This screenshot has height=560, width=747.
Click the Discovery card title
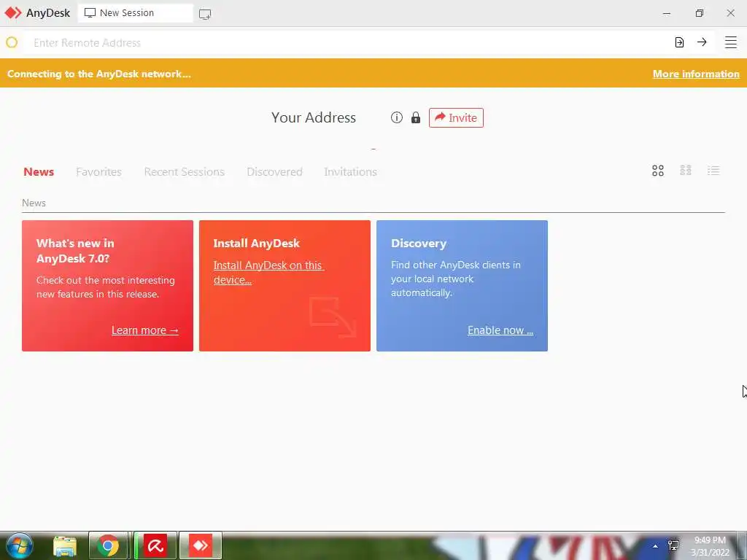pyautogui.click(x=419, y=244)
